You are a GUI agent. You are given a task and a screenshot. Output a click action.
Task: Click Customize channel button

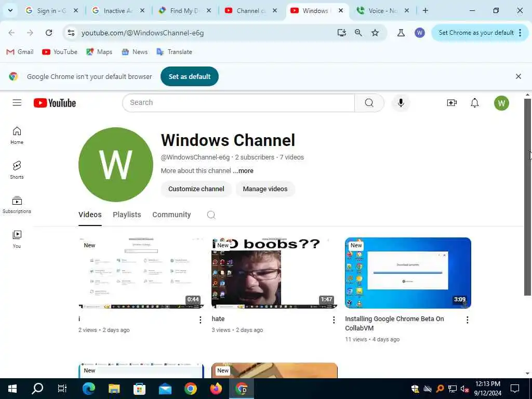pyautogui.click(x=196, y=189)
